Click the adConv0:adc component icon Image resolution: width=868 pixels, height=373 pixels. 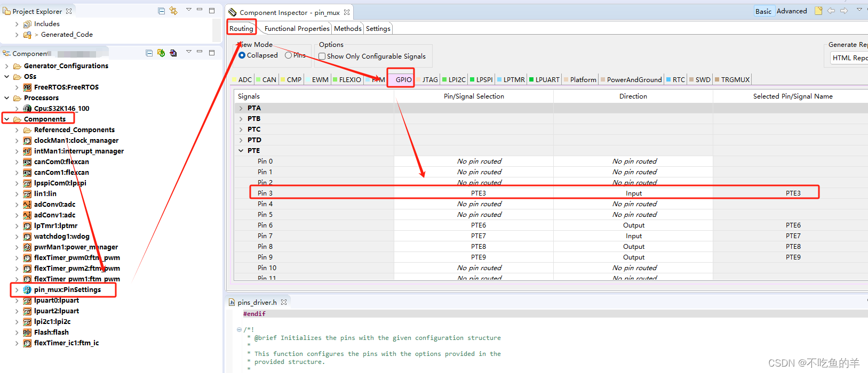click(x=27, y=205)
